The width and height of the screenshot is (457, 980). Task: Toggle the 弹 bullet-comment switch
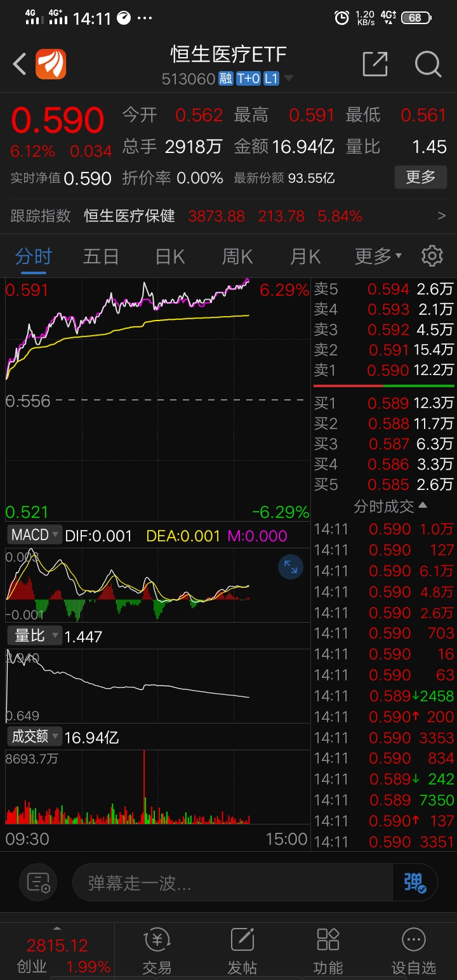point(416,882)
